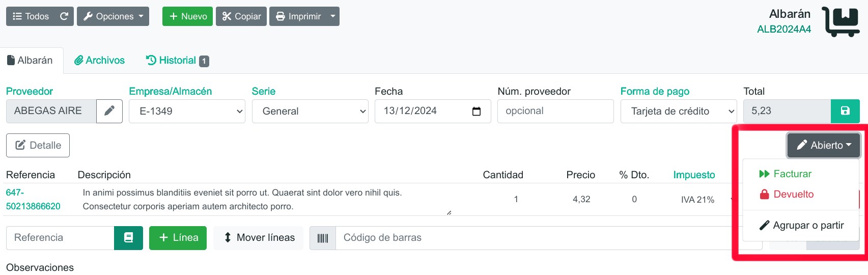Follow the Impuesto column header link

click(694, 175)
